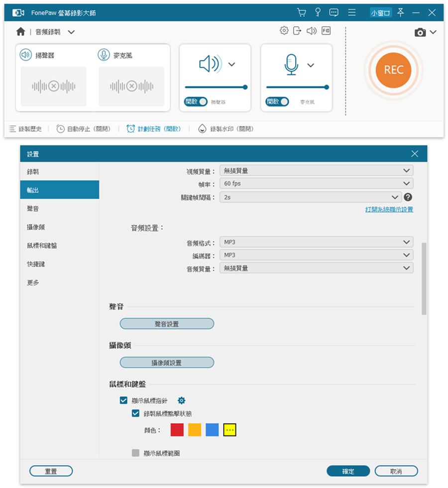The width and height of the screenshot is (448, 488).
Task: Check the 顯示鼠標範圍 checkbox
Action: click(x=135, y=453)
